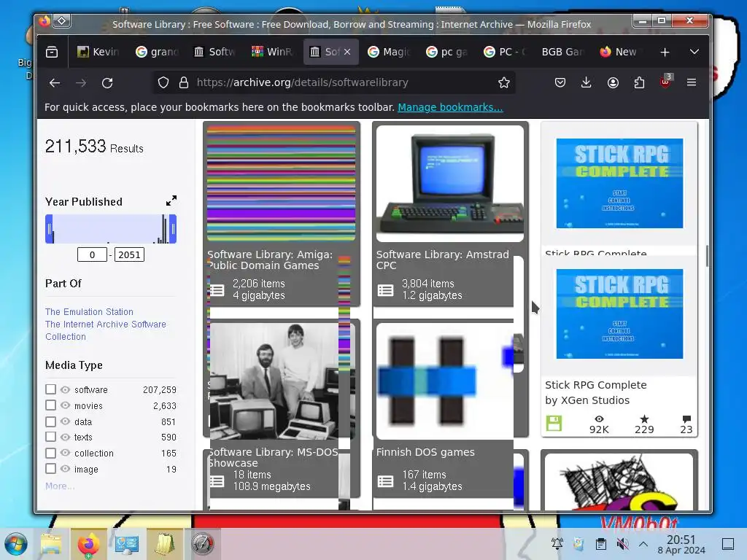Show site security info via the padlock icon

[x=183, y=83]
